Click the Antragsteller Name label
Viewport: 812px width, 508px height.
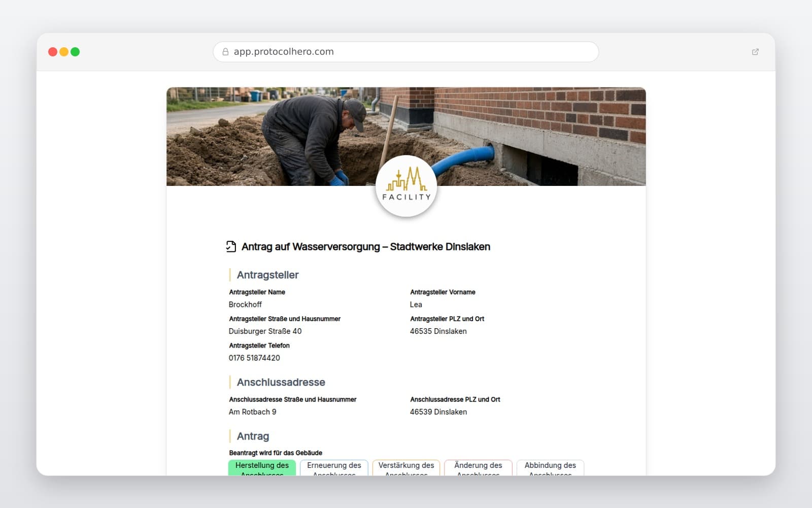[x=257, y=292]
